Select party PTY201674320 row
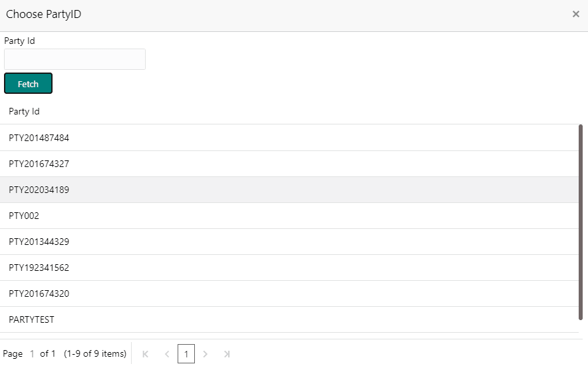 point(39,293)
